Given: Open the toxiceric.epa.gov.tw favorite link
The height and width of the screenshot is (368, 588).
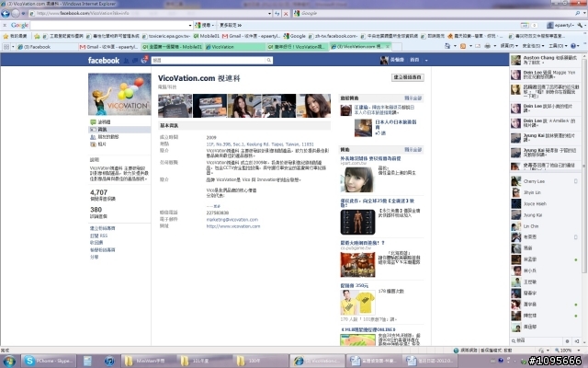Looking at the screenshot, I should coord(166,36).
